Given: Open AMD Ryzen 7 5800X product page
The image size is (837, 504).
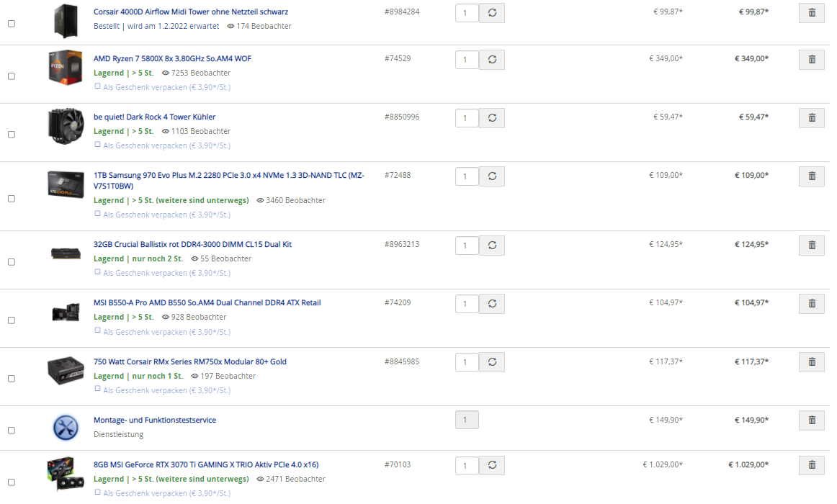Looking at the screenshot, I should point(172,58).
